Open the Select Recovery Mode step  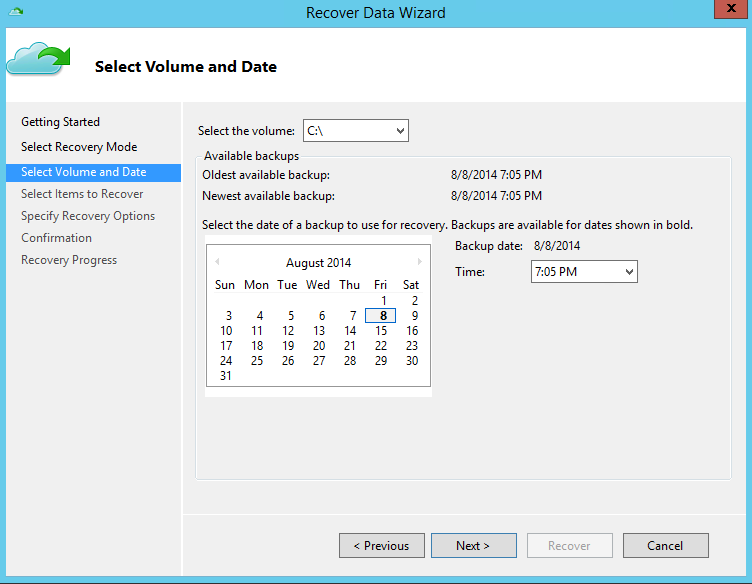click(79, 147)
